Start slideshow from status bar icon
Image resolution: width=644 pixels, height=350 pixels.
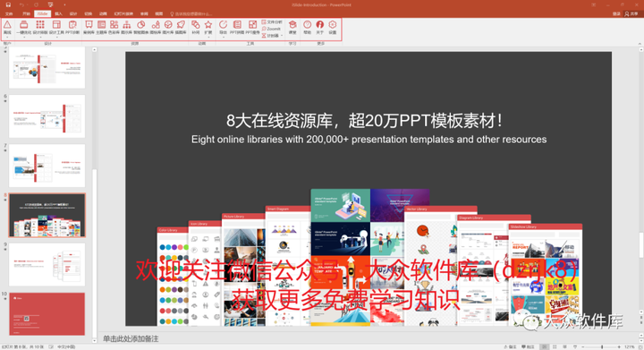point(575,347)
